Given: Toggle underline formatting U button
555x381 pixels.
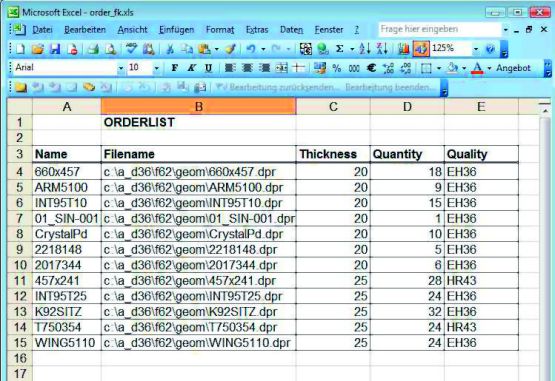Looking at the screenshot, I should [208, 68].
